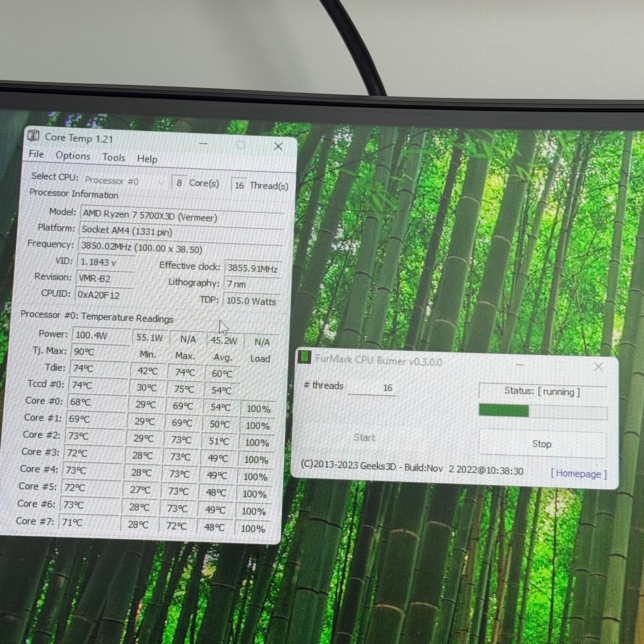Click the Status: [ running ] label
The image size is (644, 644).
542,391
